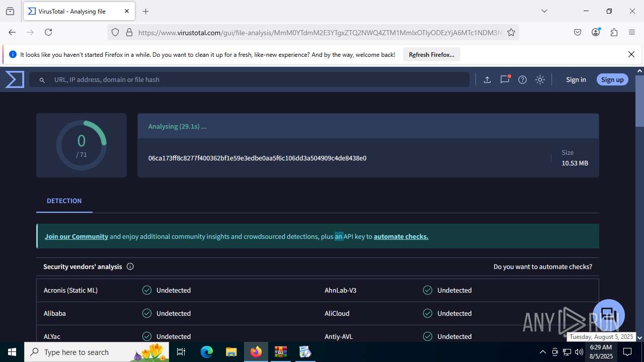The height and width of the screenshot is (362, 644).
Task: Click Firefox back arrow
Action: click(12, 32)
